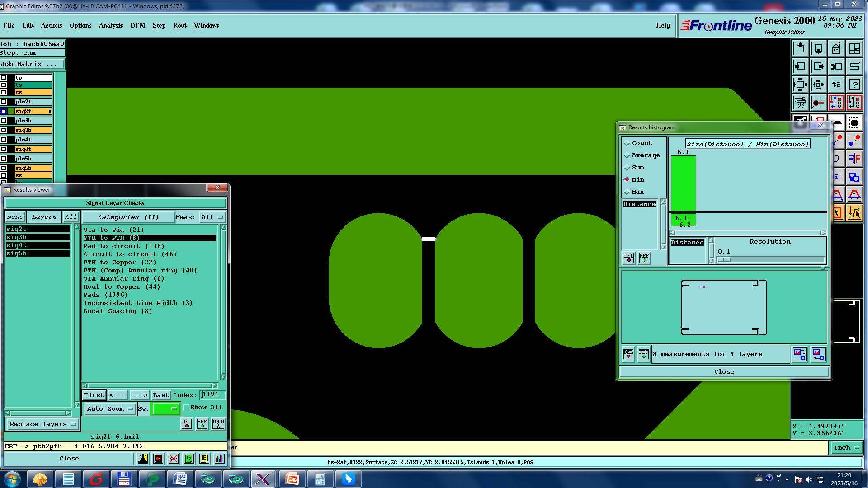Image resolution: width=868 pixels, height=488 pixels.
Task: Click the mirror feature (F|F) icon
Action: (854, 159)
